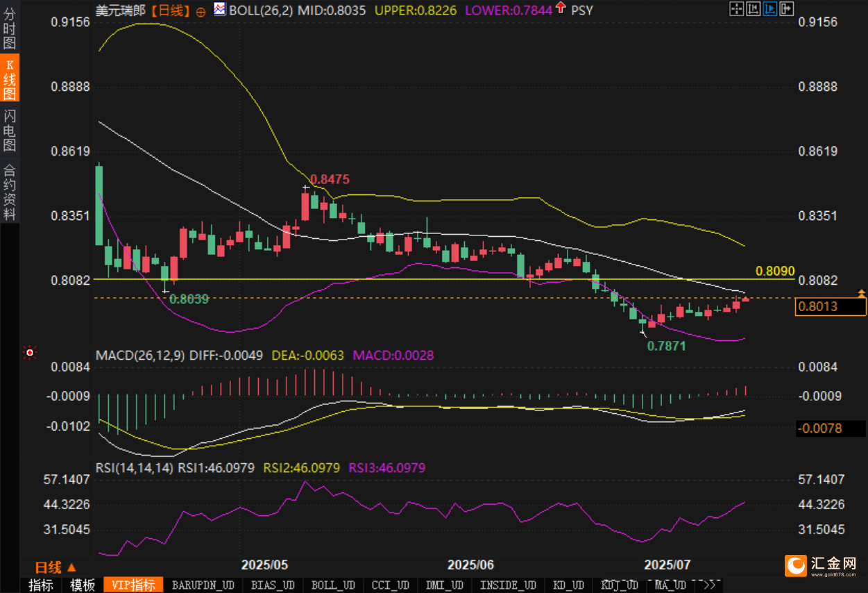
Task: Select the K线图 side tab
Action: (x=10, y=79)
